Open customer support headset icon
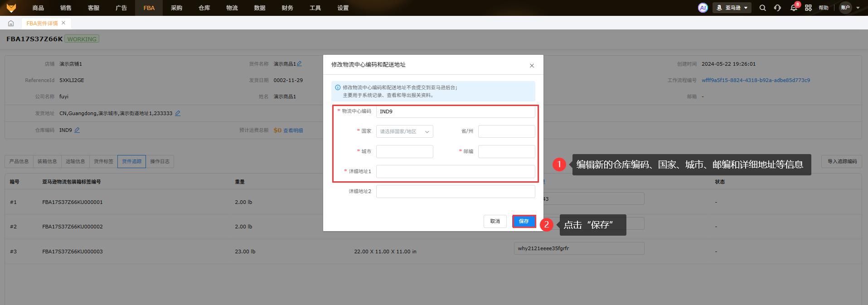 pos(777,8)
